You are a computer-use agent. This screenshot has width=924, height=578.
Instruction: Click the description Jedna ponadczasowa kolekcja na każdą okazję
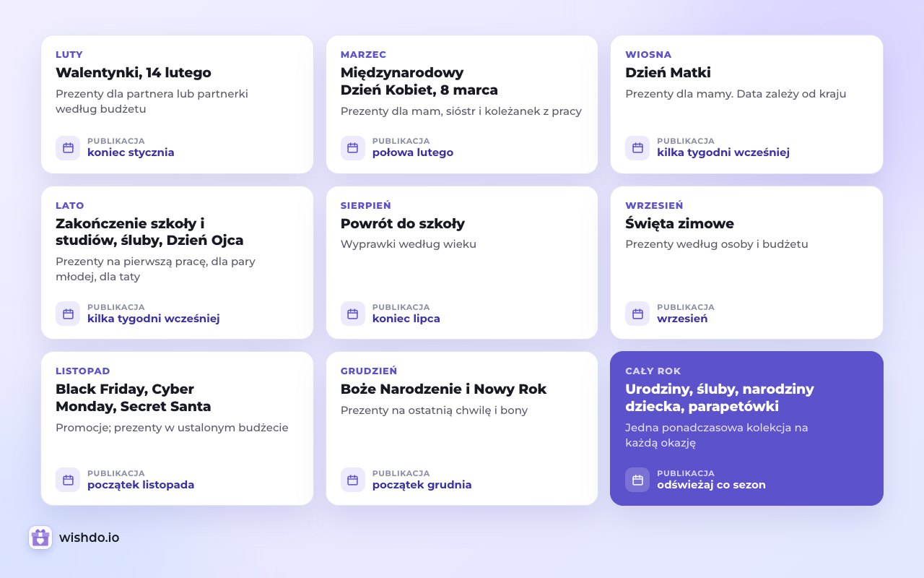tap(717, 435)
